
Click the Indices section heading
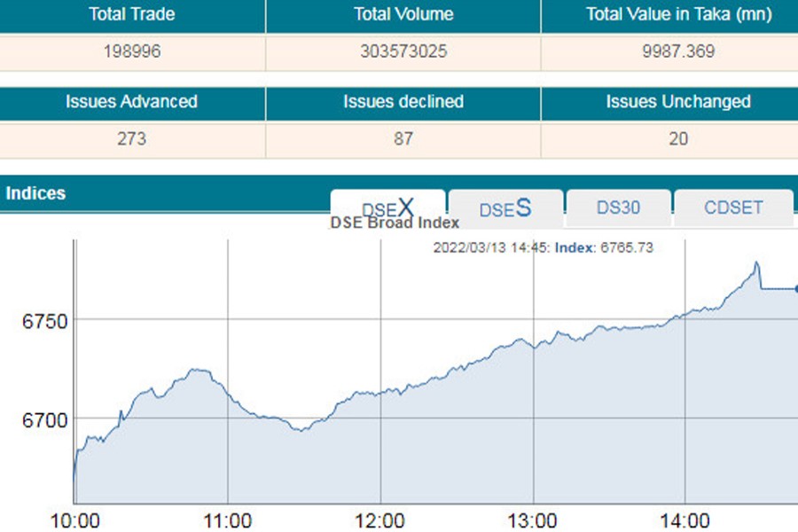pyautogui.click(x=36, y=192)
